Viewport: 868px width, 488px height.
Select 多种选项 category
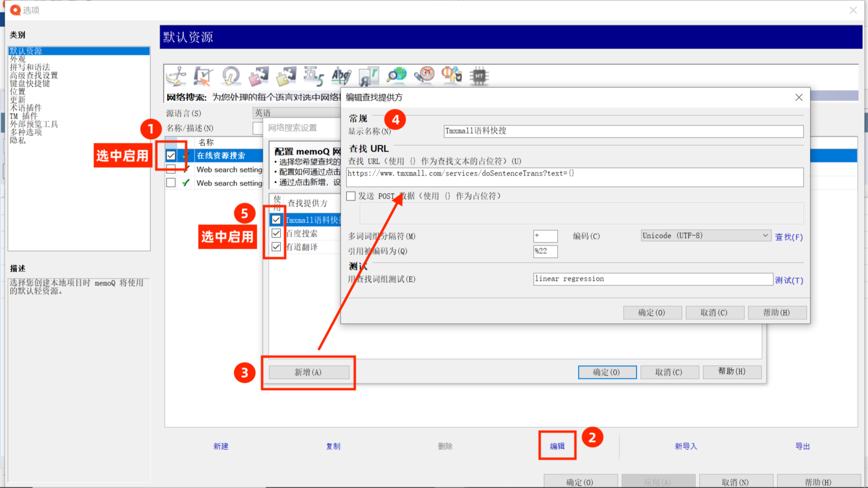coord(26,132)
